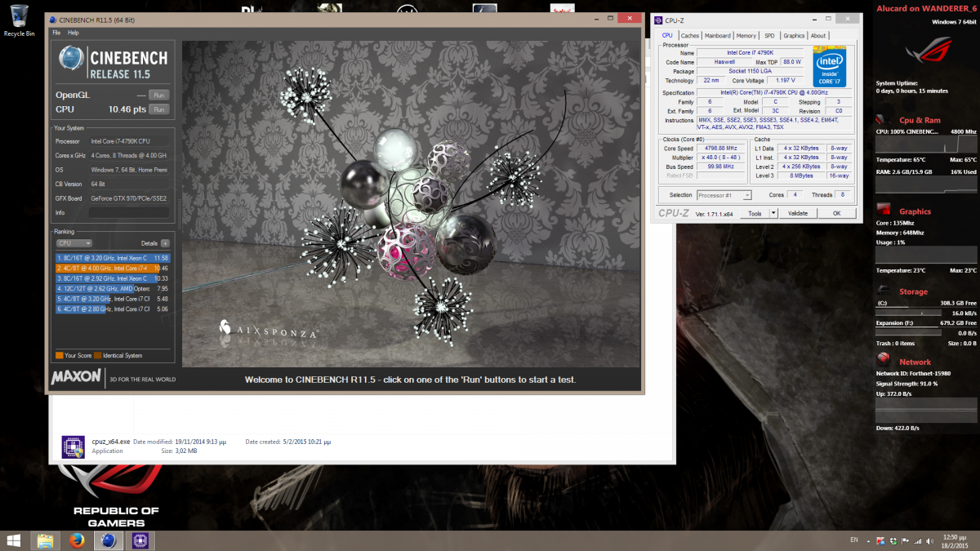Viewport: 980px width, 551px height.
Task: Select ranking row 1 Xeon 11.58
Action: point(113,257)
